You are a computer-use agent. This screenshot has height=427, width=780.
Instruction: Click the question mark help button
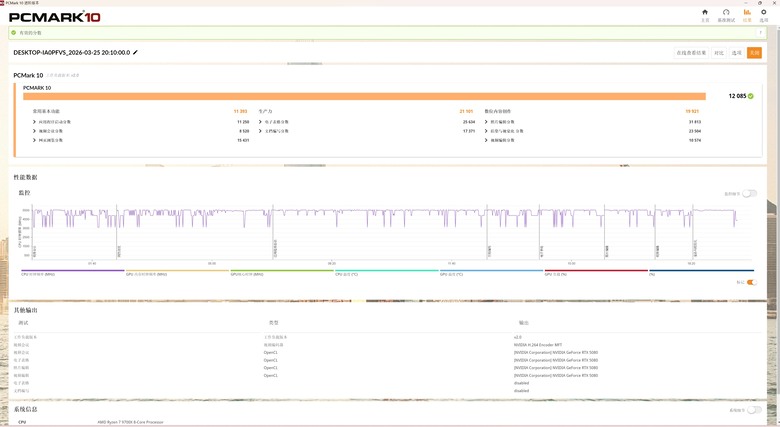761,33
